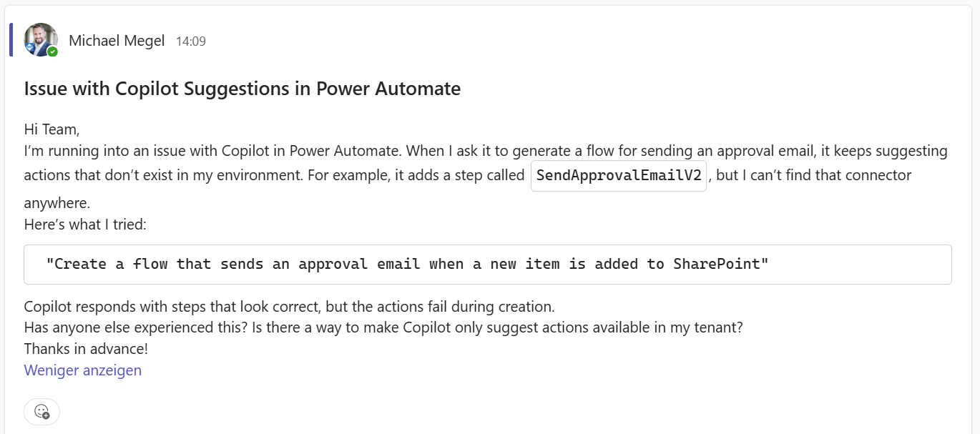The height and width of the screenshot is (434, 980).
Task: Click the green available status badge
Action: coord(53,51)
